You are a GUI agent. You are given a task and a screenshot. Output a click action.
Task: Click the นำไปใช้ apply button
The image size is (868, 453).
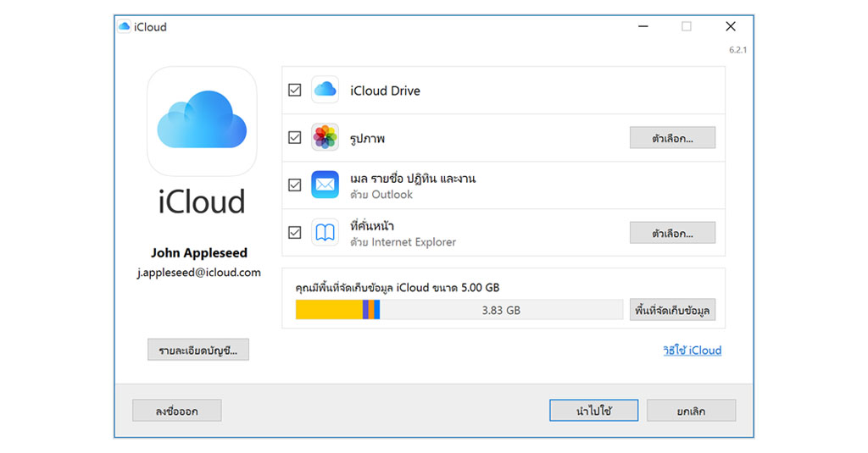point(593,411)
